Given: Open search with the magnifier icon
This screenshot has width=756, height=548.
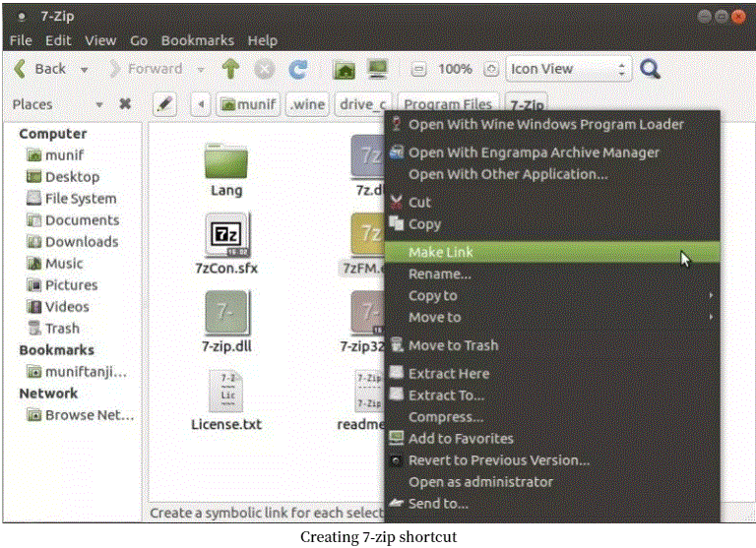Looking at the screenshot, I should [x=650, y=70].
